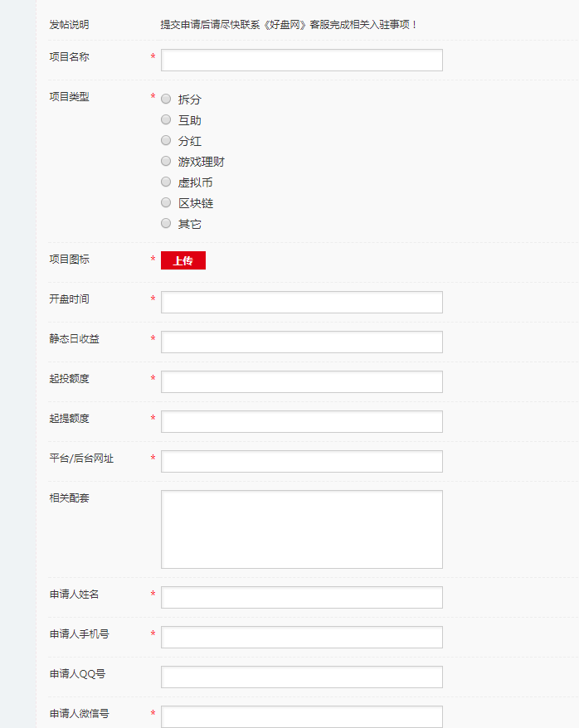579x728 pixels.
Task: Click the 平台/后台网址 input box
Action: pos(302,462)
